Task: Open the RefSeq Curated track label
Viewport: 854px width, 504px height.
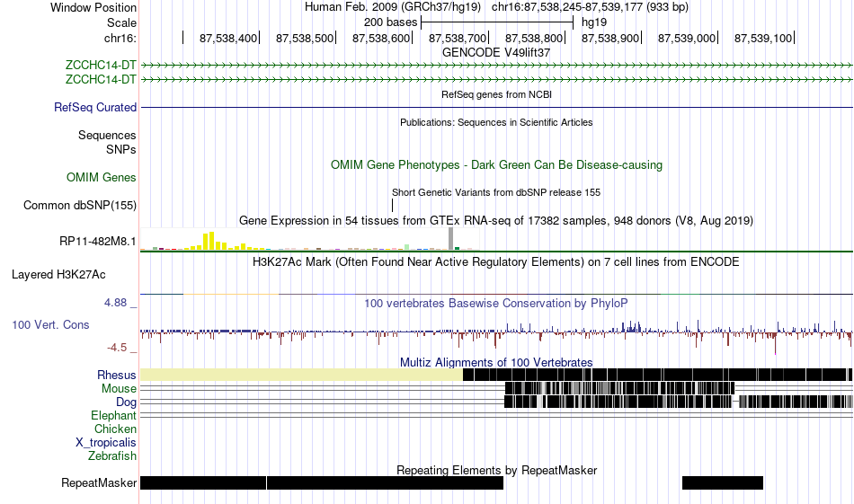Action: (95, 107)
